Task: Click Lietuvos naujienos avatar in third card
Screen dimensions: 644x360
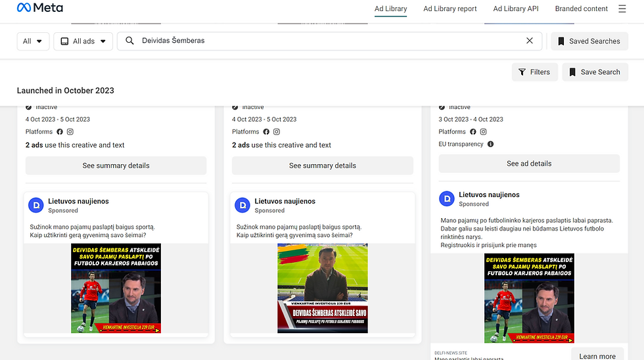Action: coord(446,198)
